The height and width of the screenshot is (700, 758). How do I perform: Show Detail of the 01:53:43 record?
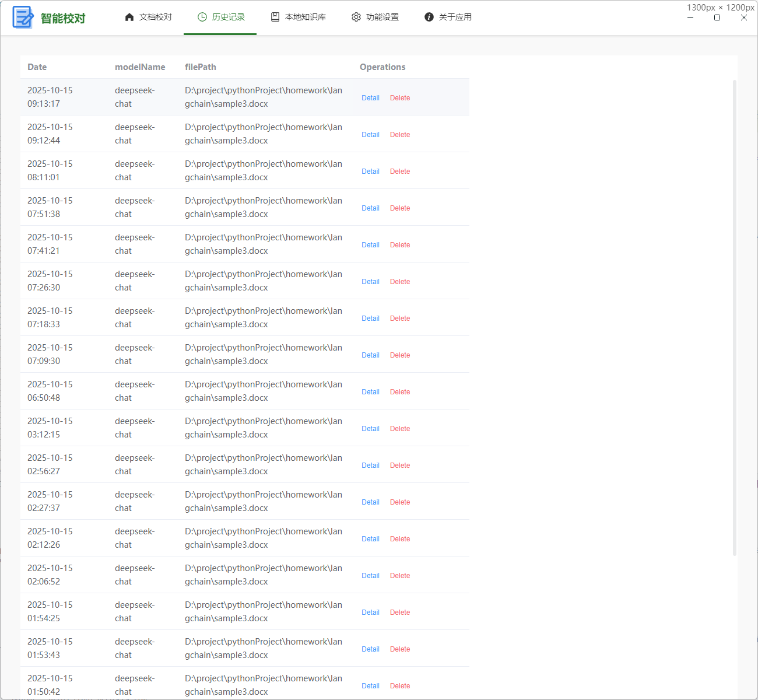[x=370, y=649]
